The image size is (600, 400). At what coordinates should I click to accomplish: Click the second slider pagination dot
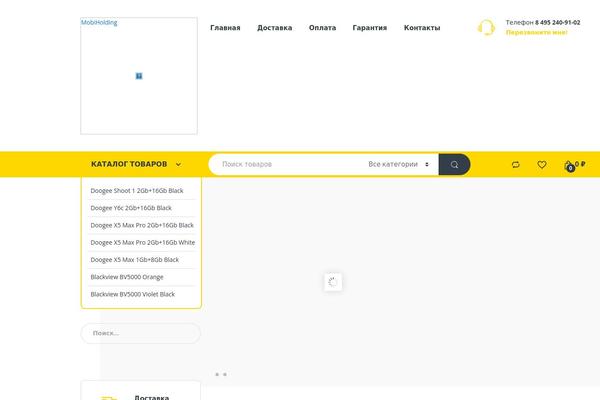click(x=225, y=374)
